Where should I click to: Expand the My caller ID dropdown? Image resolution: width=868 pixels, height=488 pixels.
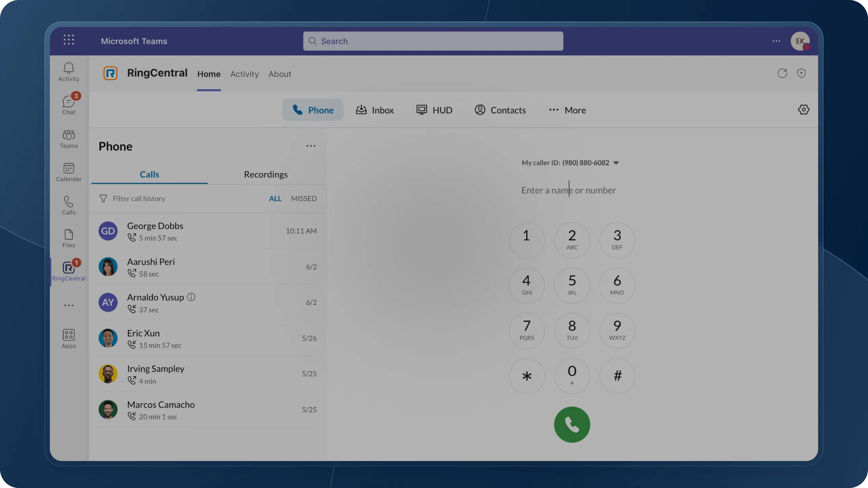616,163
